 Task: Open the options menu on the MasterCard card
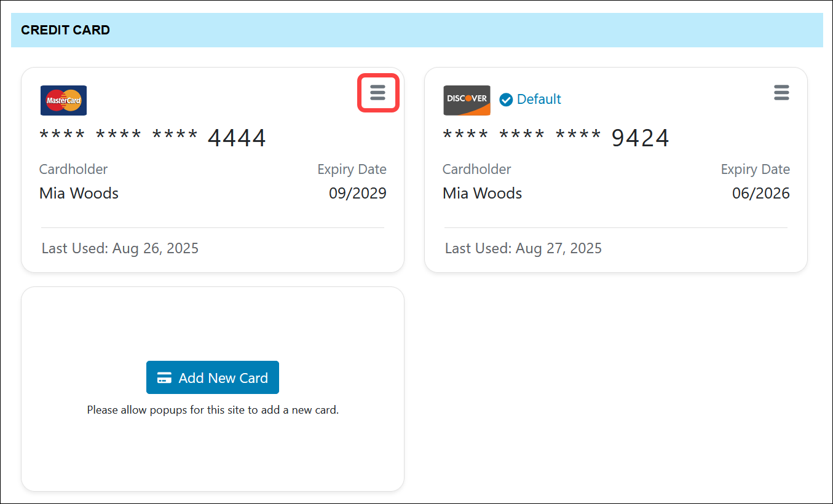[x=378, y=93]
